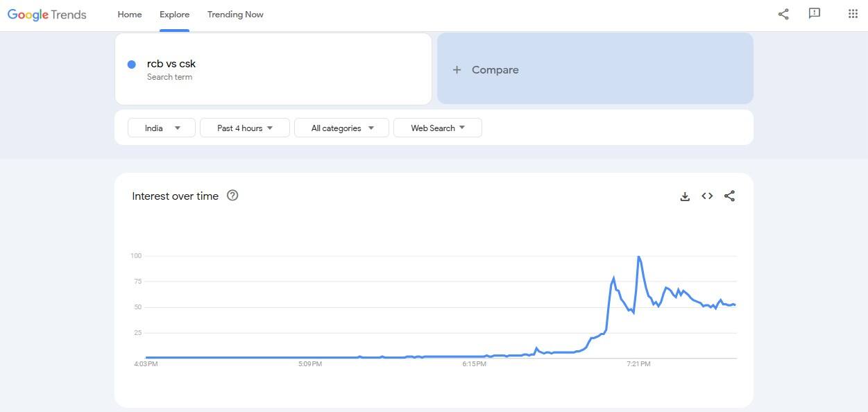Image resolution: width=868 pixels, height=412 pixels.
Task: Click the embed code icon
Action: 707,196
